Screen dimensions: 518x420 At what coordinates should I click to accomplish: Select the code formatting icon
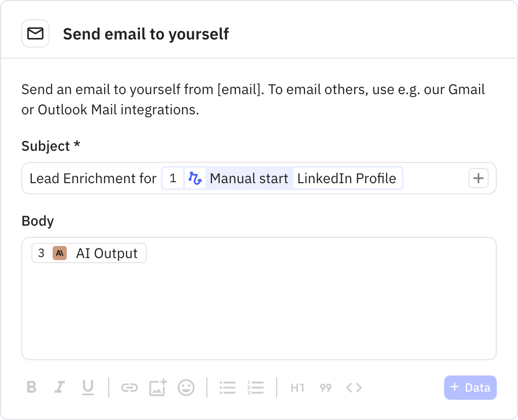354,388
